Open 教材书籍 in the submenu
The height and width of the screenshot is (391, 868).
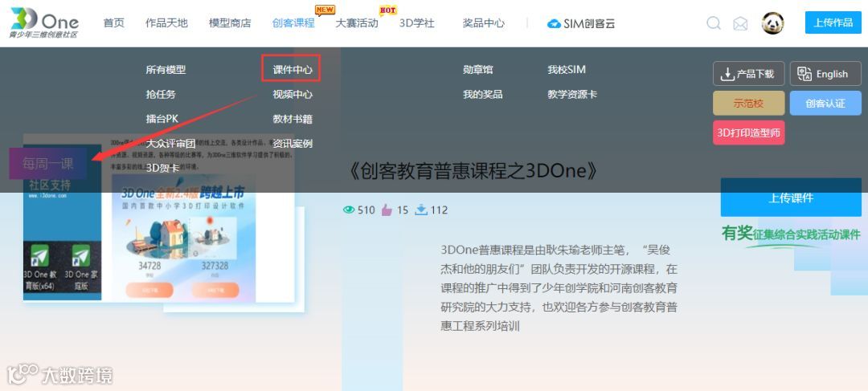tap(293, 119)
